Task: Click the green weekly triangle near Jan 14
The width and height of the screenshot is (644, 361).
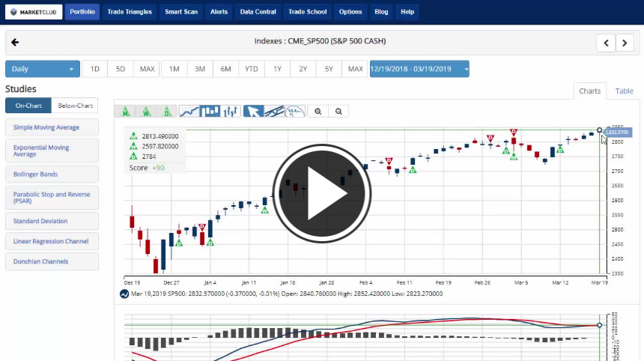Action: [x=265, y=210]
